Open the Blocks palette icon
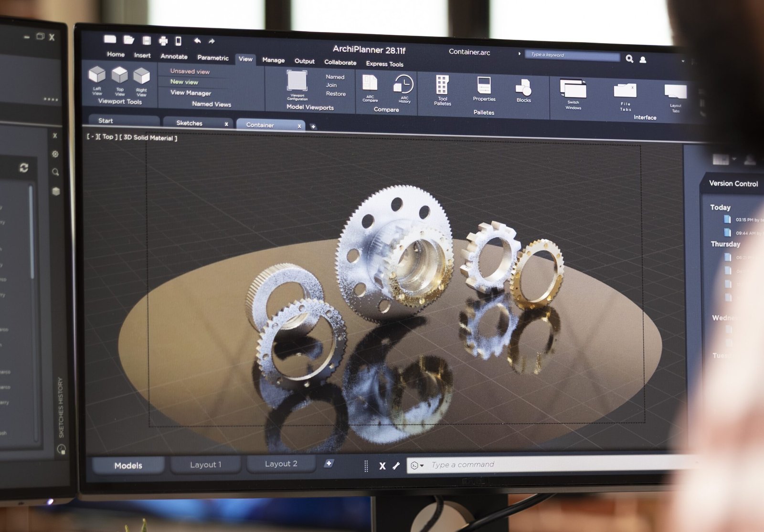764x532 pixels. pyautogui.click(x=523, y=88)
